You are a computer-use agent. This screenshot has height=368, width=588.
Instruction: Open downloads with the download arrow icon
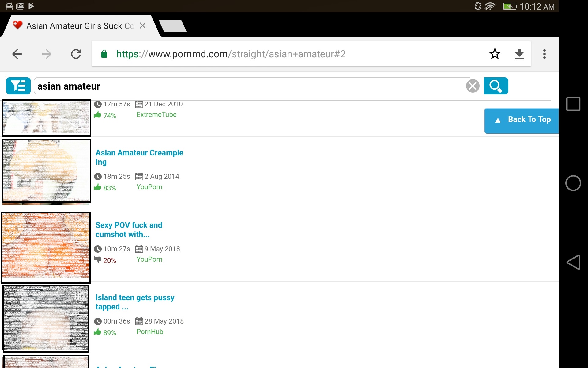click(x=519, y=54)
